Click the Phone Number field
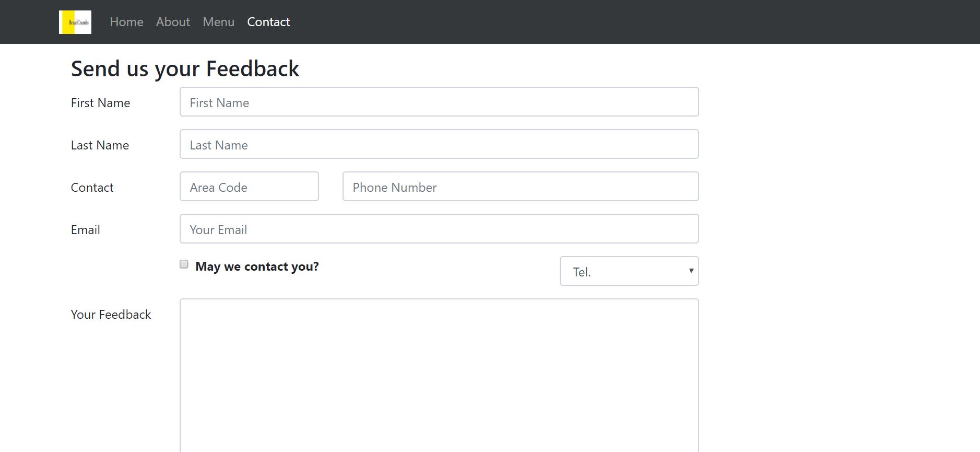Image resolution: width=980 pixels, height=452 pixels. pyautogui.click(x=521, y=187)
